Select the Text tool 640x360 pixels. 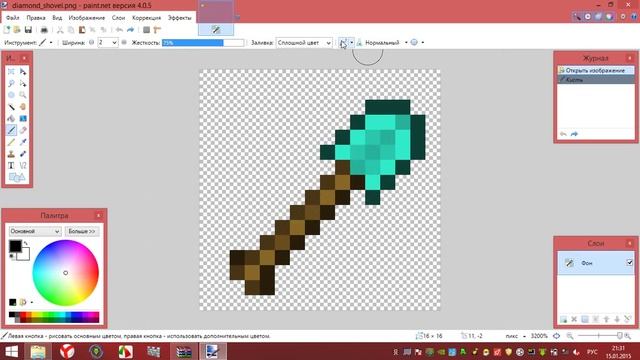11,166
